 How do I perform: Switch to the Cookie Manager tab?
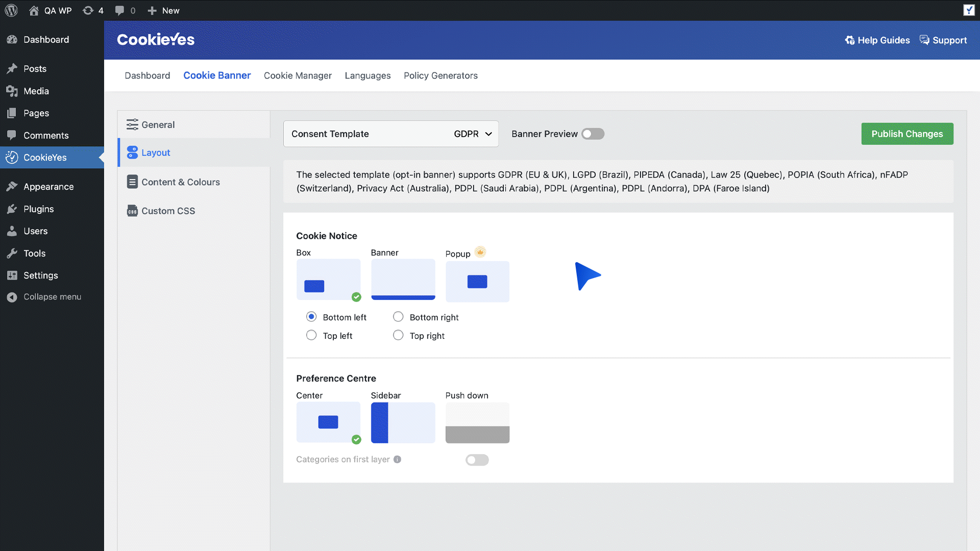click(x=298, y=76)
